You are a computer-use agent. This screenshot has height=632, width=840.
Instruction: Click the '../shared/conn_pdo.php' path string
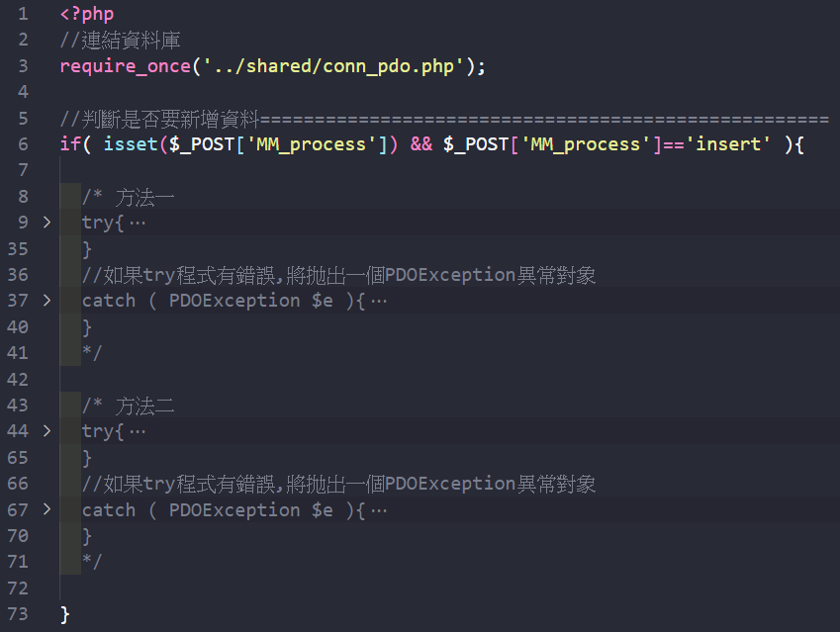coord(331,66)
